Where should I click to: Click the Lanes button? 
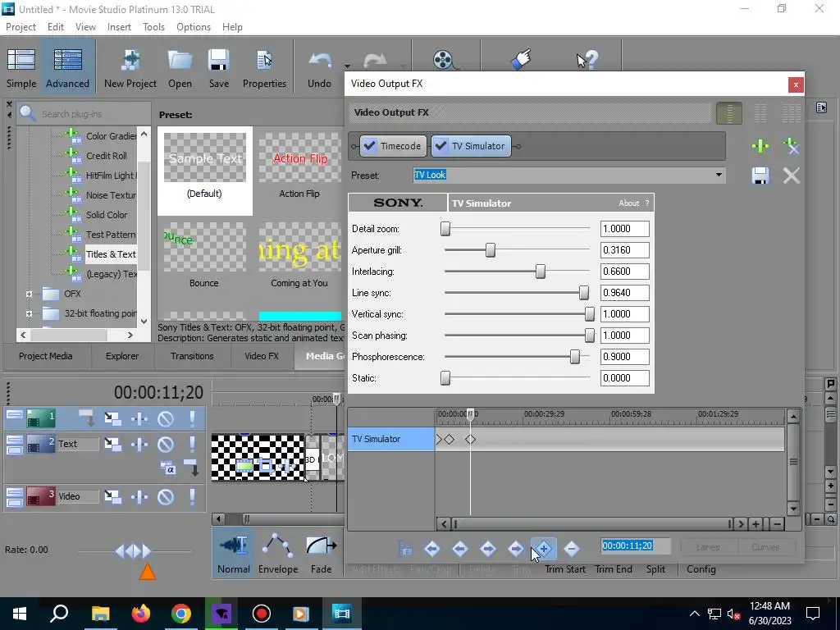pos(708,547)
